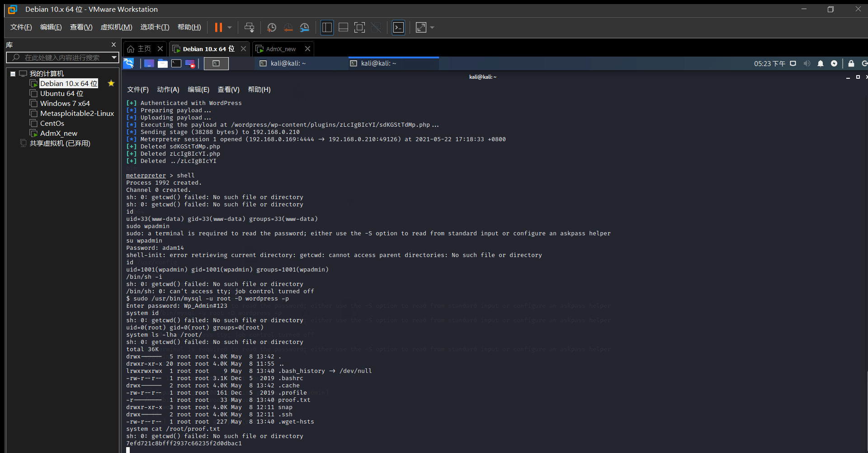Open terminal 编辑(E) menu
This screenshot has height=453, width=868.
pyautogui.click(x=198, y=90)
